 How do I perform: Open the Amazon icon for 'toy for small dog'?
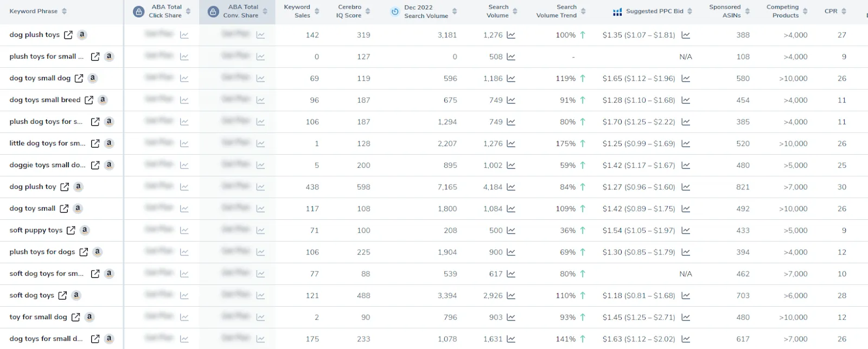click(x=90, y=317)
